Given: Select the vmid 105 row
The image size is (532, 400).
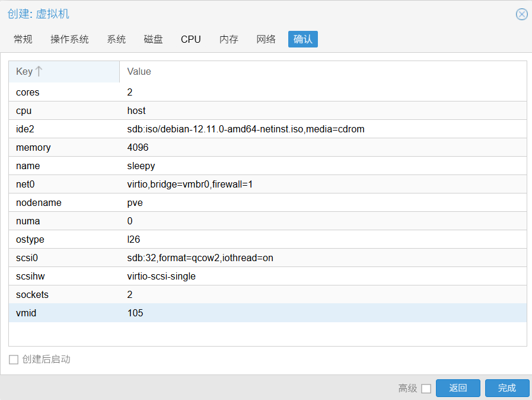Looking at the screenshot, I should (x=267, y=313).
